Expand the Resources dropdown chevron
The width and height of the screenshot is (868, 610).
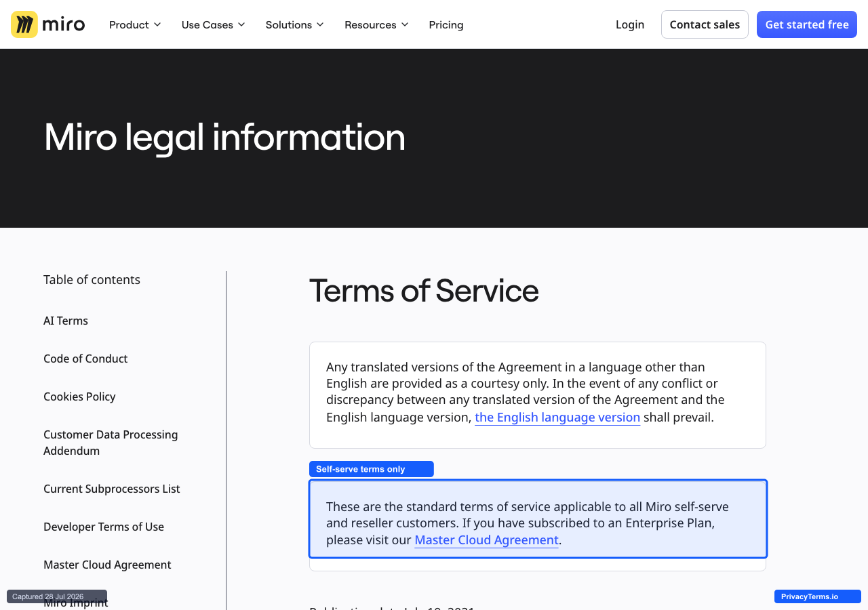[405, 24]
